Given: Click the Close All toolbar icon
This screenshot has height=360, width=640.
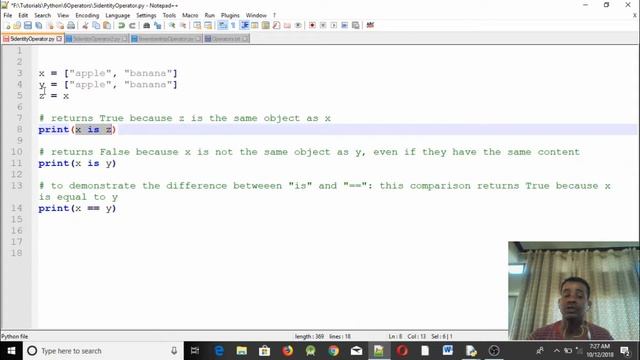Looking at the screenshot, I should coord(60,26).
